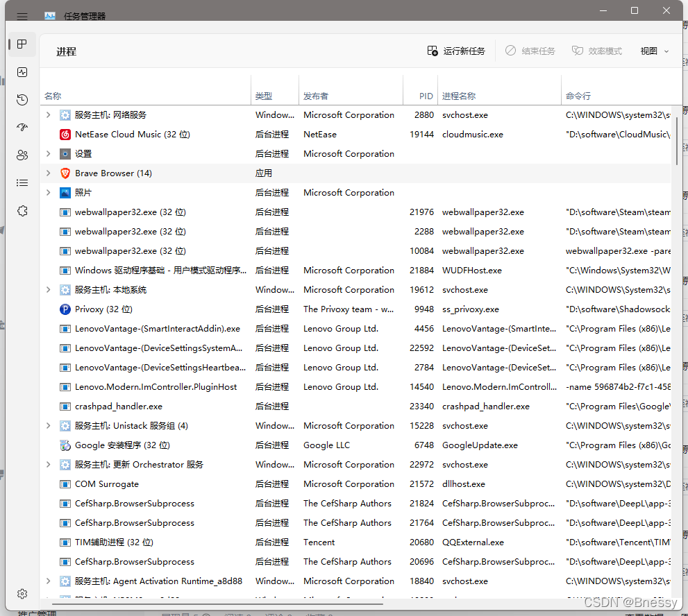This screenshot has height=616, width=688.
Task: Open the Performance page icon in sidebar
Action: coord(22,72)
